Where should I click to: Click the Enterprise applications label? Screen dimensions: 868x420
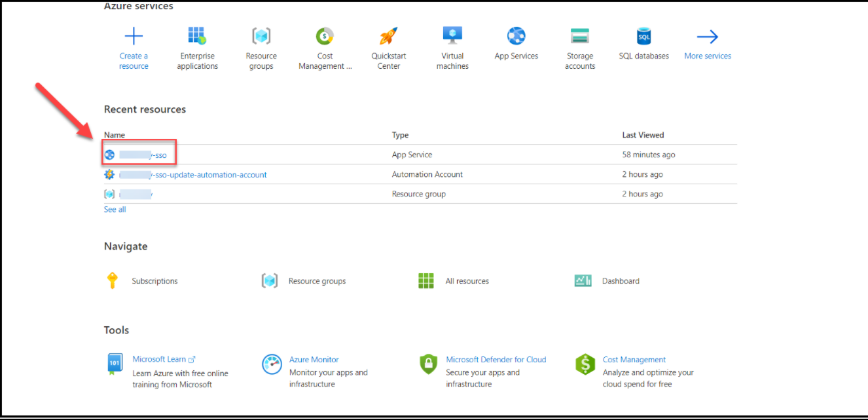point(197,61)
